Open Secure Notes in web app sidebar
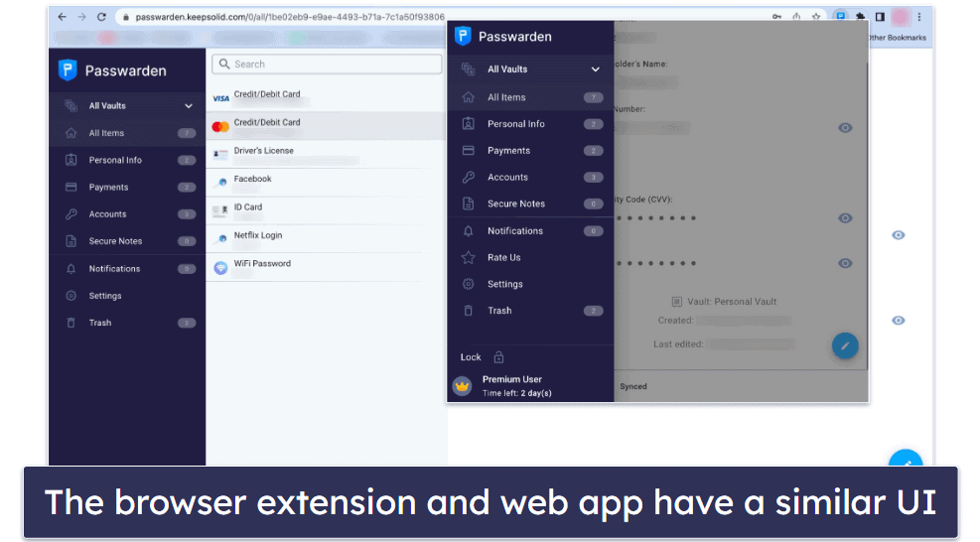This screenshot has width=980, height=542. coord(127,240)
